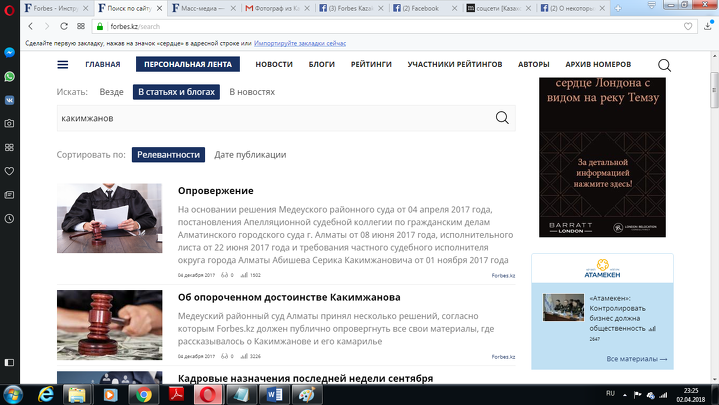The height and width of the screenshot is (405, 719).
Task: Select search scope 'В статьях и блогах'
Action: click(177, 92)
